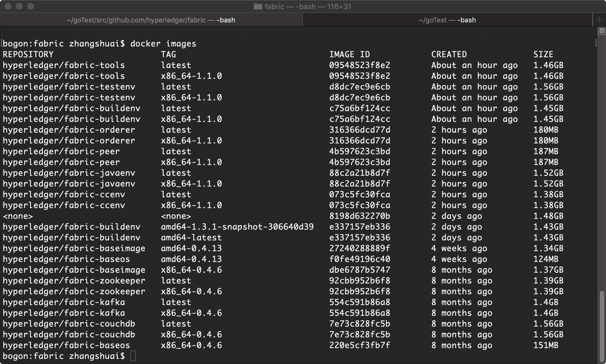Minimize the terminal window
This screenshot has width=606, height=364.
[19, 6]
